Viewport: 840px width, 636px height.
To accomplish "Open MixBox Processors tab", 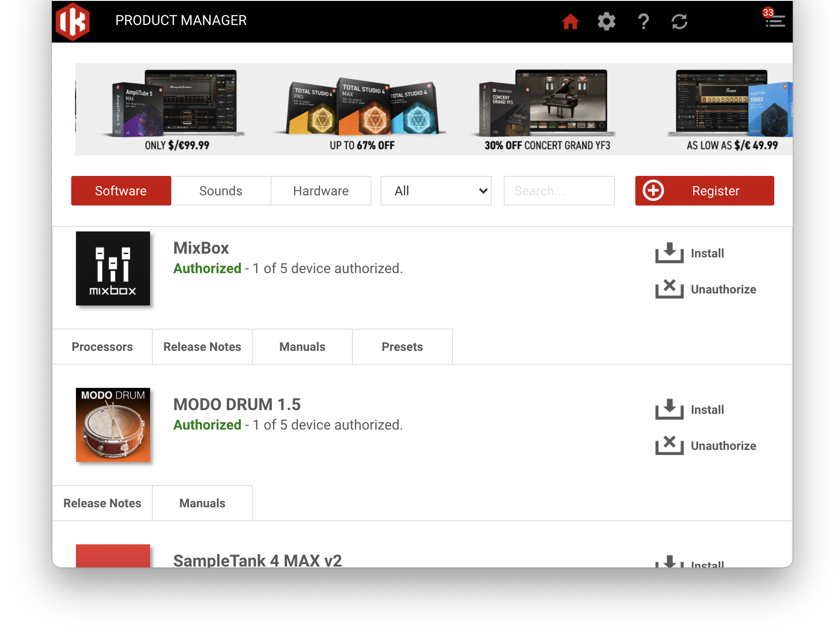I will tap(102, 347).
